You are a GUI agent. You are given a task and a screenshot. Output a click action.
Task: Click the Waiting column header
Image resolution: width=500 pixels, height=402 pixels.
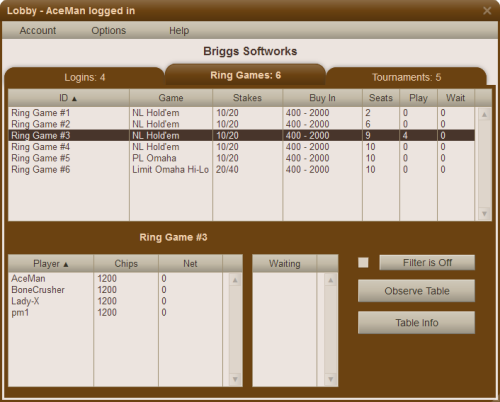284,264
